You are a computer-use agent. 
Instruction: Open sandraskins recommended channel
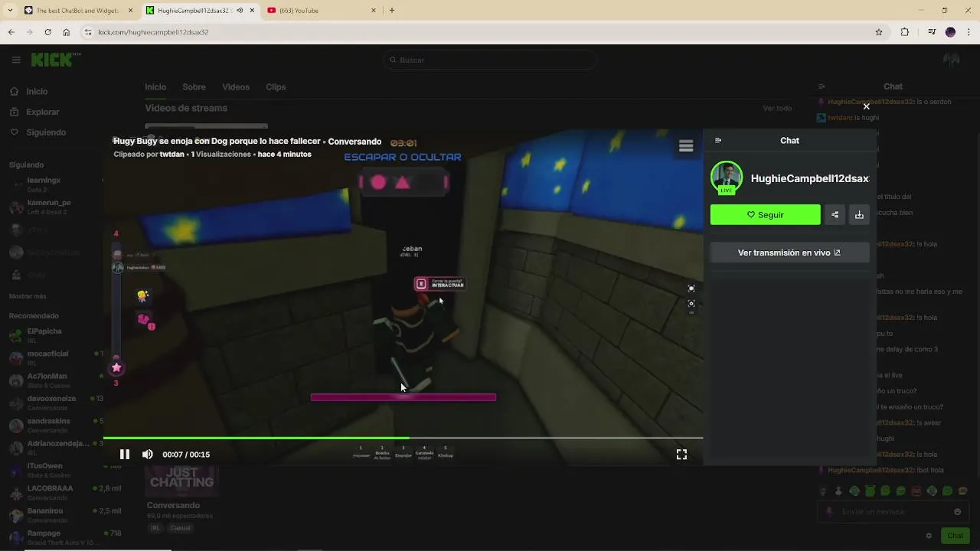click(x=54, y=425)
